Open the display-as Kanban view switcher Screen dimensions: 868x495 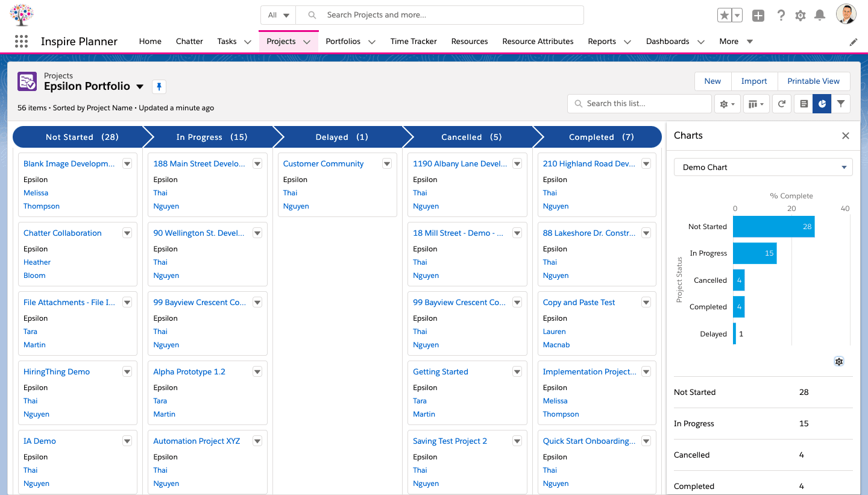[756, 104]
